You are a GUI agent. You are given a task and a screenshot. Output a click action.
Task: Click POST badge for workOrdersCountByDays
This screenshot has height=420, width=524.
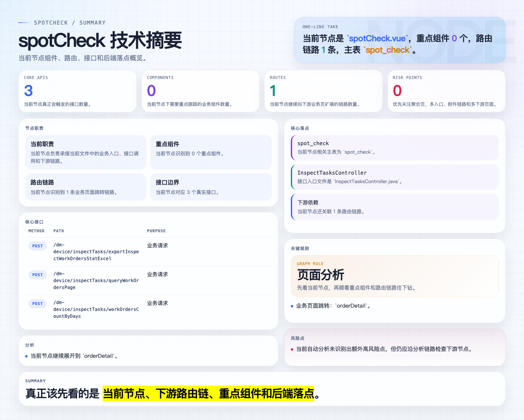(38, 304)
